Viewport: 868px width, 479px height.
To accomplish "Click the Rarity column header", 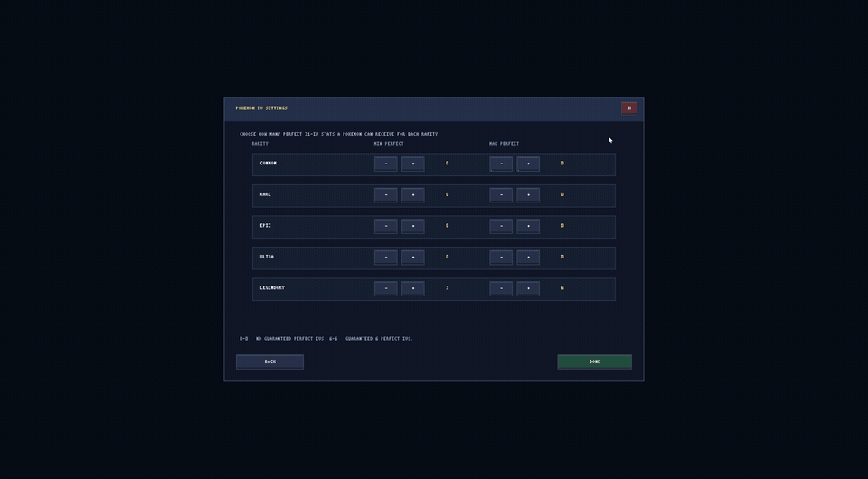I will tap(259, 144).
